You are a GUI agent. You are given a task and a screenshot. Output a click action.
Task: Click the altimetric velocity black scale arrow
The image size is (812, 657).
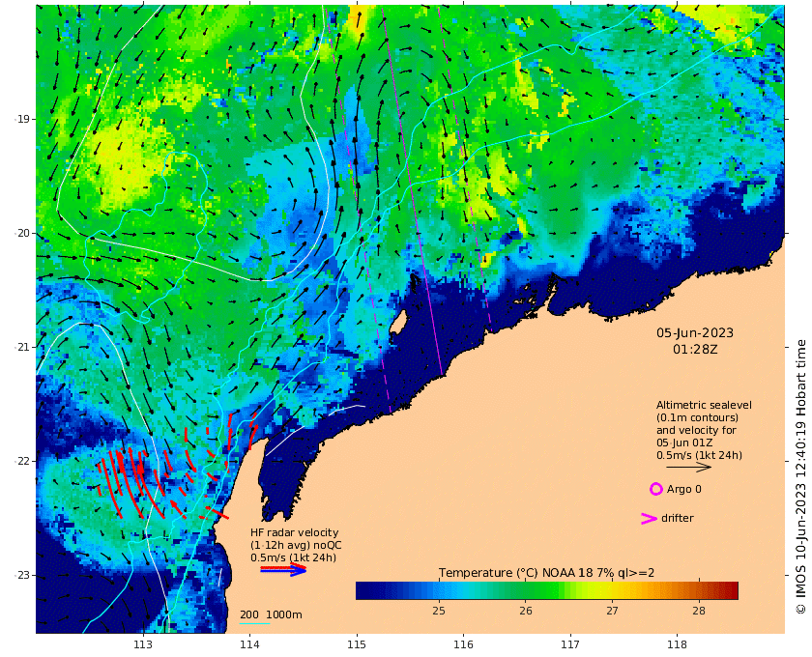[x=688, y=467]
